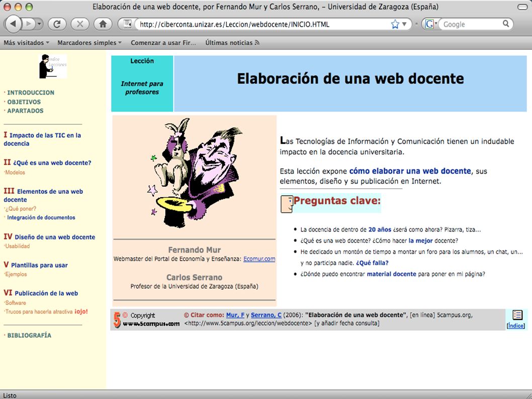Open section I Impacto de las TIC

coord(42,139)
